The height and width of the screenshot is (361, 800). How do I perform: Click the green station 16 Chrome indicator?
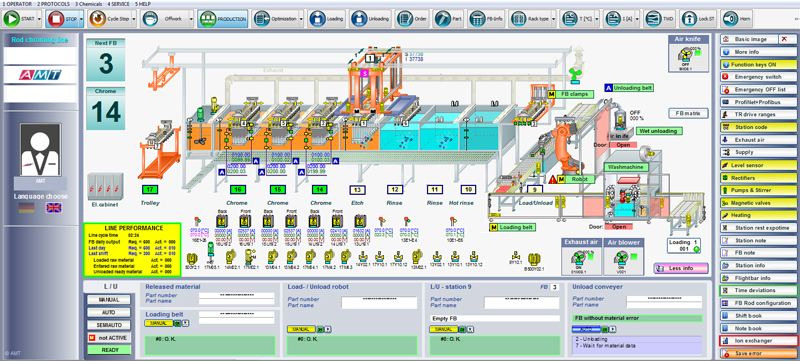[x=237, y=189]
